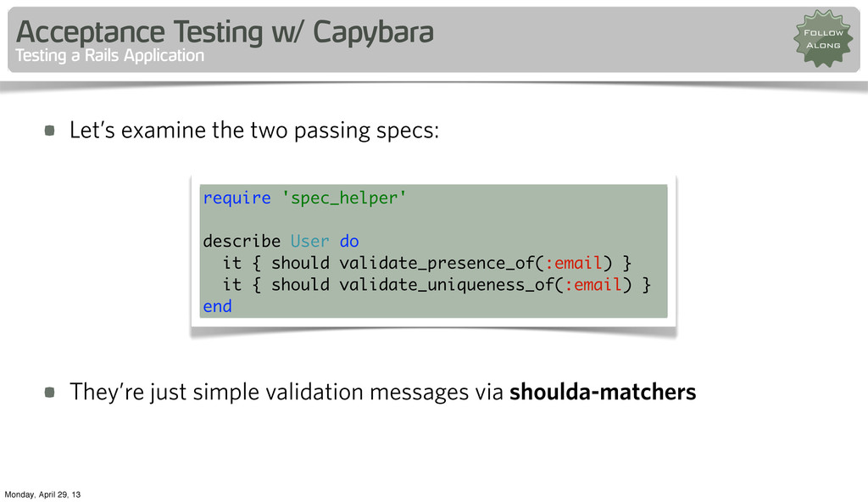Image resolution: width=868 pixels, height=502 pixels.
Task: Click validate_presence_of in the code
Action: pyautogui.click(x=437, y=263)
